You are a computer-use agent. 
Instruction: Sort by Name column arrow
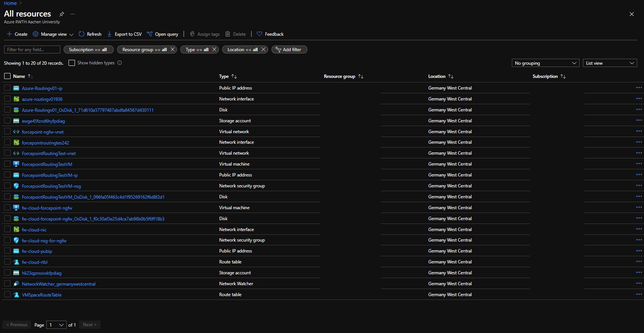pos(30,76)
